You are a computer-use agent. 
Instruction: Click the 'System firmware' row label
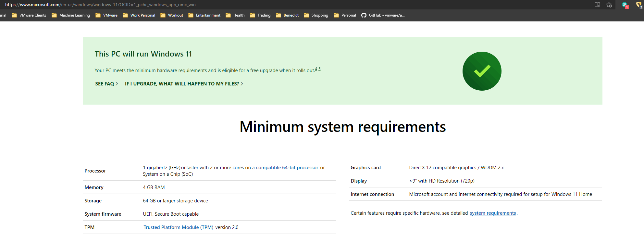tap(103, 214)
